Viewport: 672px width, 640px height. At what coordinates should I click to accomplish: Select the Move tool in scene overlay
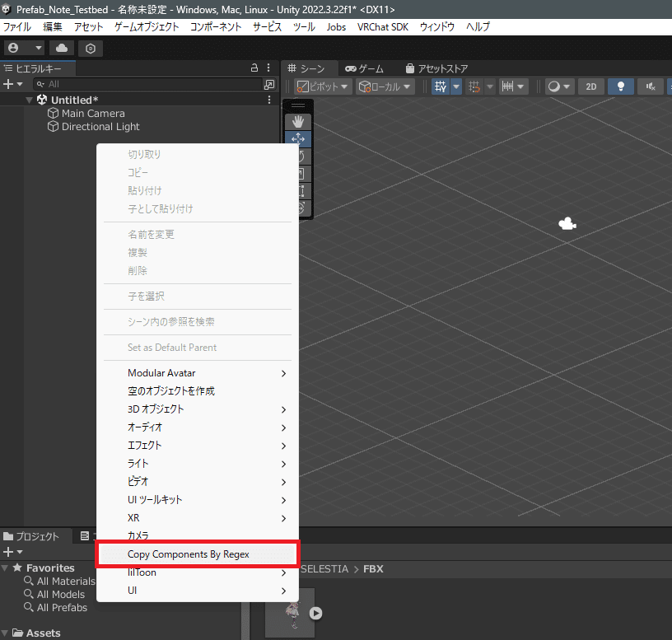pos(298,138)
